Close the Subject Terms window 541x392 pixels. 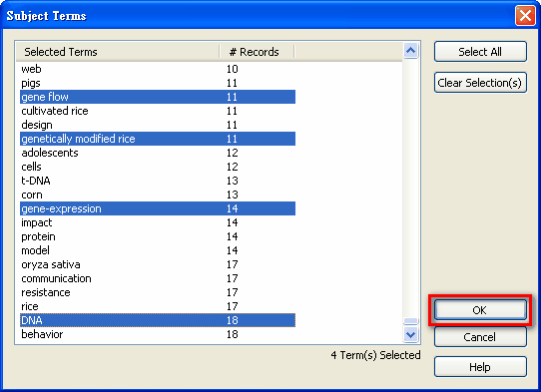[x=525, y=16]
